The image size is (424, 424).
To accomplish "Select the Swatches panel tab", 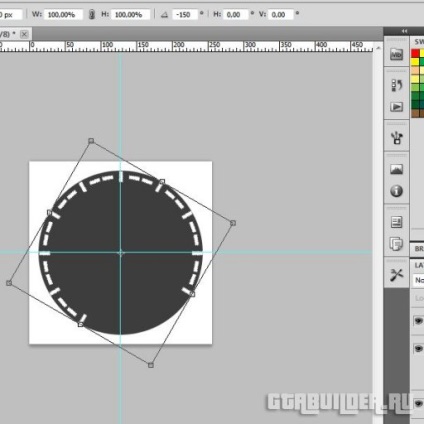I will coord(419,42).
